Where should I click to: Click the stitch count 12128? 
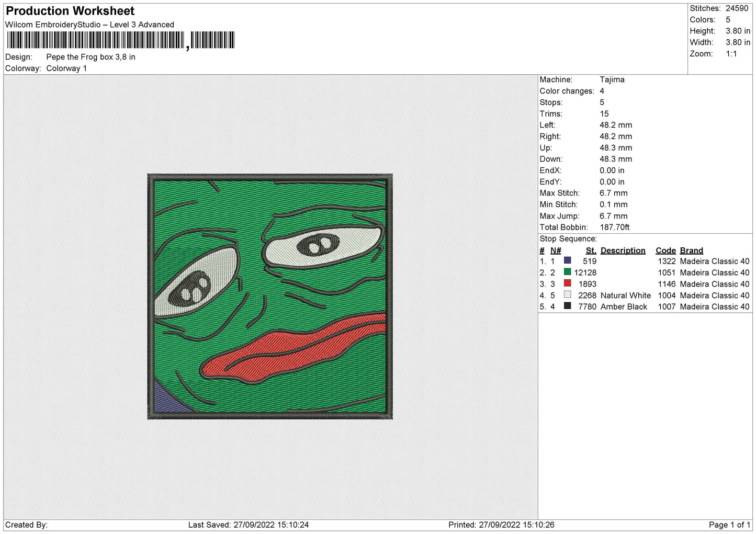(585, 272)
